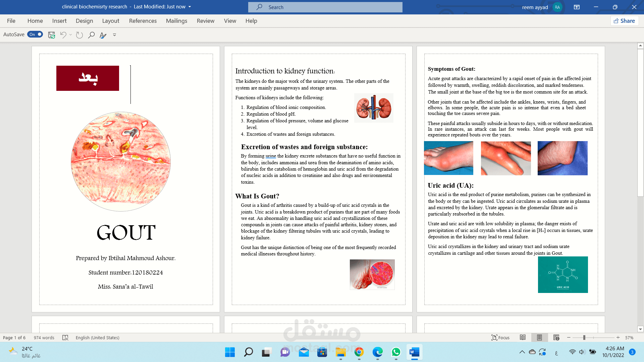Open Customize Quick Access Toolbar dropdown
The width and height of the screenshot is (644, 362).
coord(114,35)
